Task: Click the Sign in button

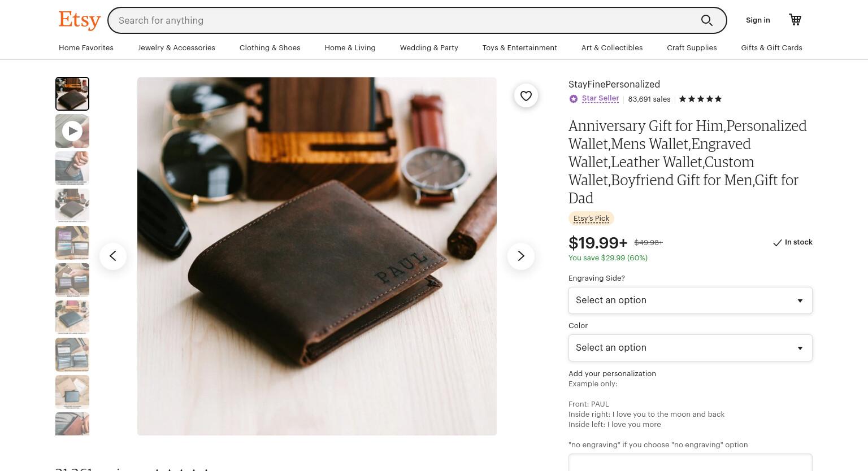Action: [x=758, y=20]
